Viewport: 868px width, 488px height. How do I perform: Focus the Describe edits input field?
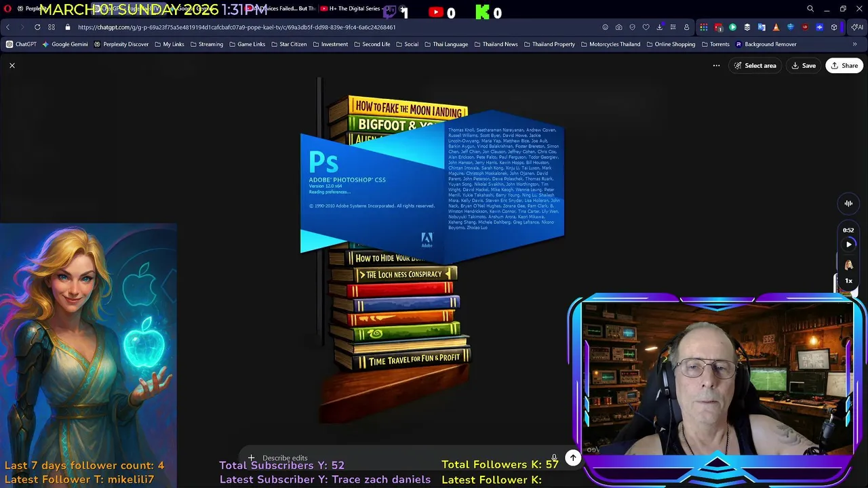coord(403,458)
